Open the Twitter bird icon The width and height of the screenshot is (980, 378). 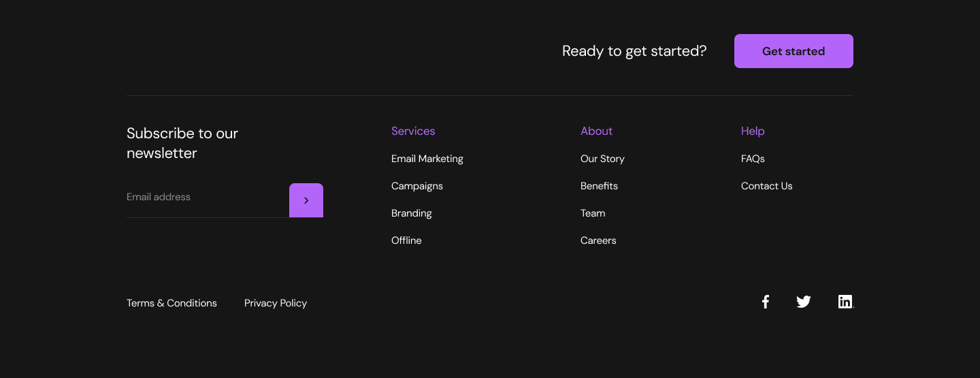[804, 302]
